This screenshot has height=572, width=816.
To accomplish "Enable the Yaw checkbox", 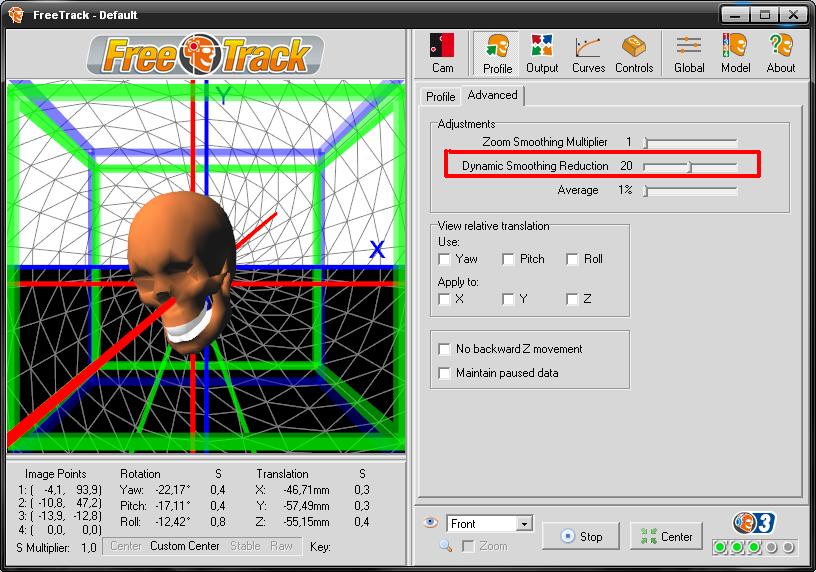I will pyautogui.click(x=444, y=259).
